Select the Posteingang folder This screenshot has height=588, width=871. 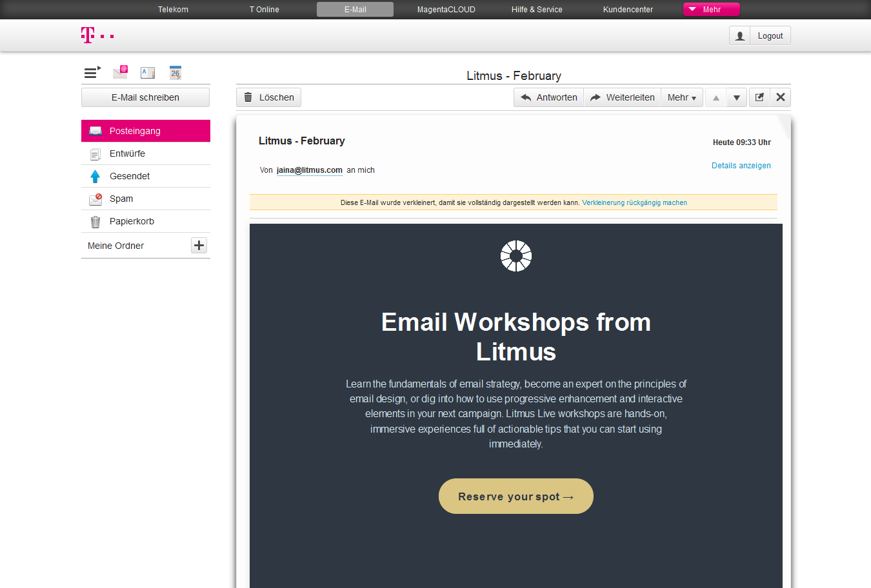tap(146, 131)
